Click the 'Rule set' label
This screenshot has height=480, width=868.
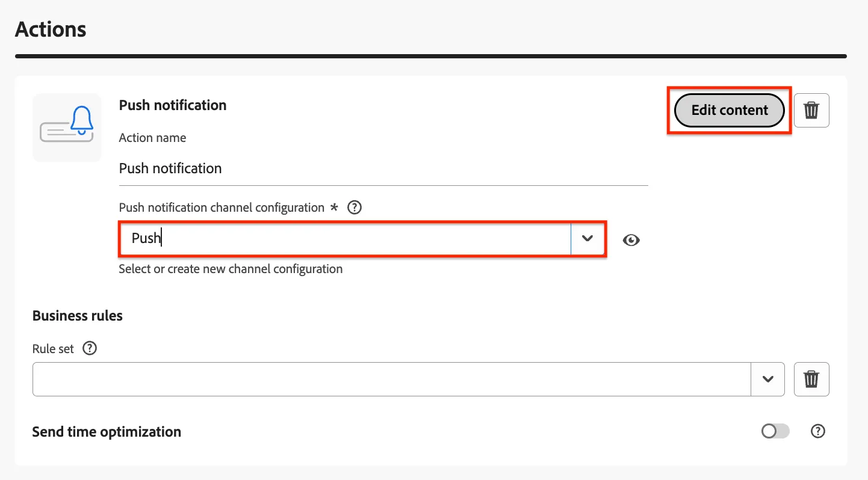tap(53, 349)
